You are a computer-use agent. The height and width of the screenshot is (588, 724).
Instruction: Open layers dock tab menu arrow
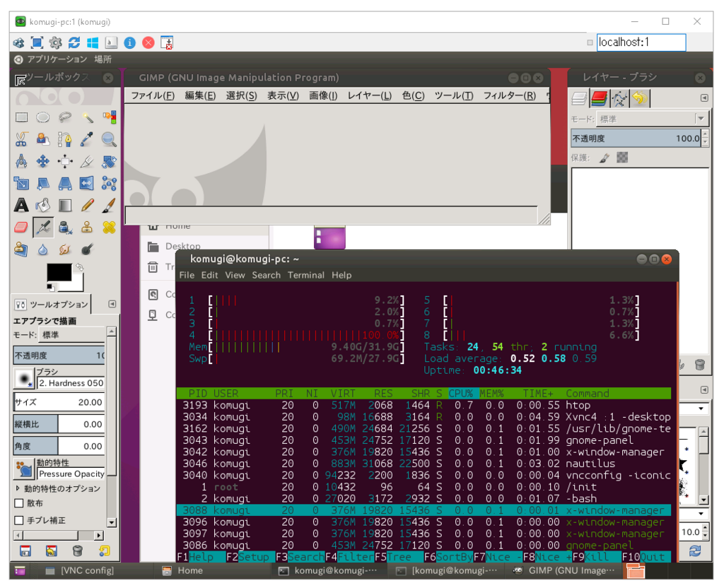[x=703, y=98]
